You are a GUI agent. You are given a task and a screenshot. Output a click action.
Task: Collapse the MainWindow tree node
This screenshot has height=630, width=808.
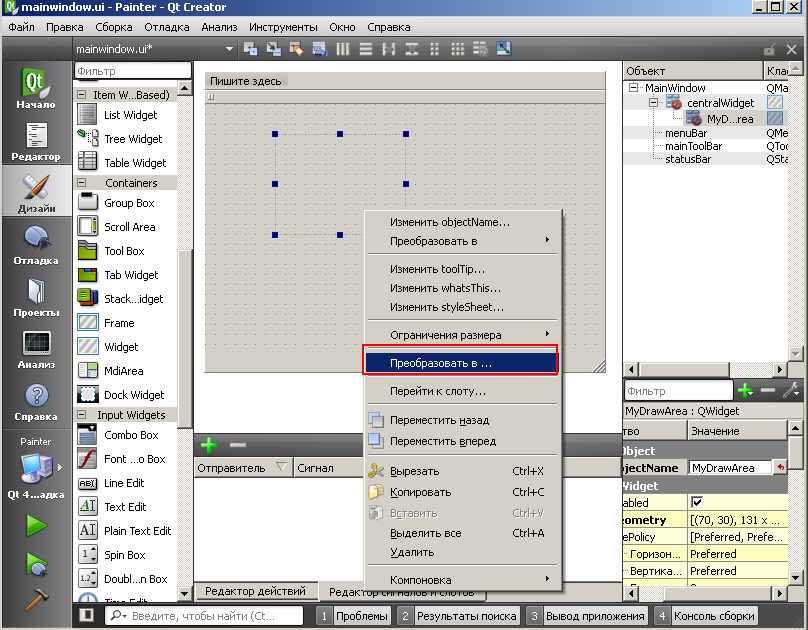tap(633, 87)
